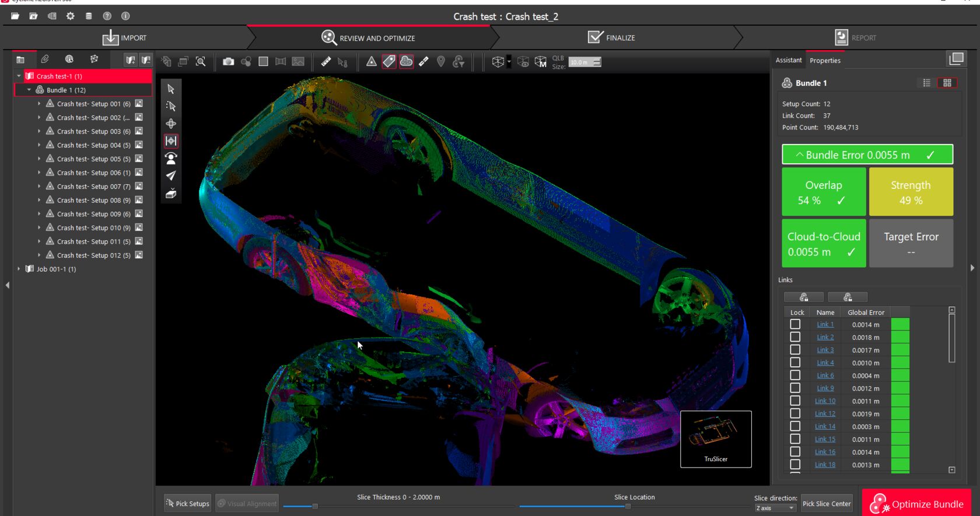The image size is (980, 516).
Task: Expand Crash test- Setup 001 node
Action: 39,104
